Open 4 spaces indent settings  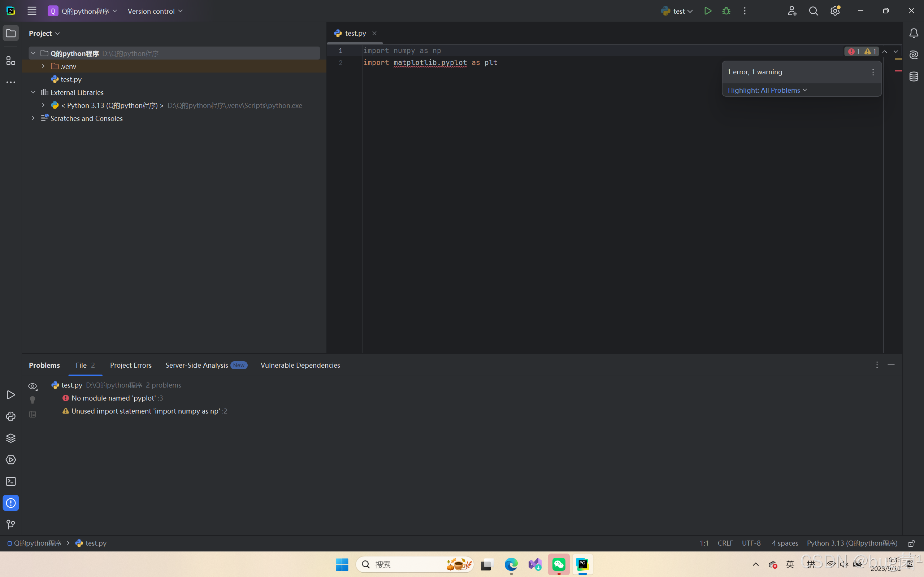click(x=785, y=543)
